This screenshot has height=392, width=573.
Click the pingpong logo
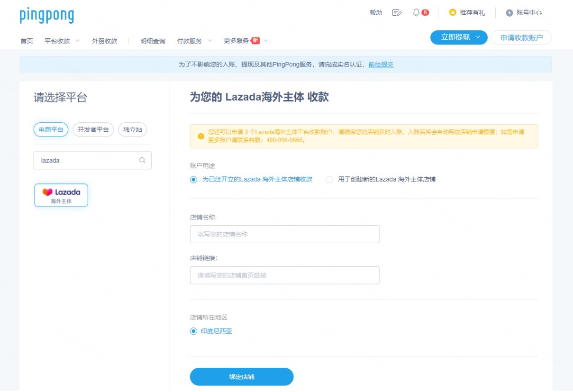click(x=46, y=16)
